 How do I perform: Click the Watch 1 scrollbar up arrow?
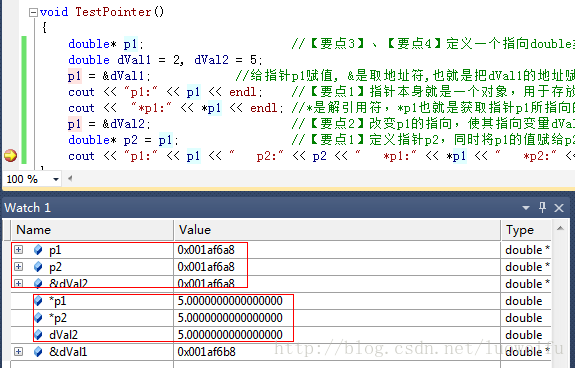pos(560,228)
